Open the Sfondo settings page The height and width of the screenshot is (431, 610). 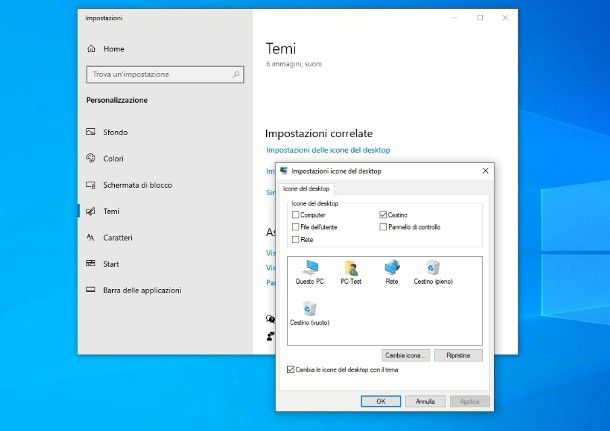(x=115, y=132)
